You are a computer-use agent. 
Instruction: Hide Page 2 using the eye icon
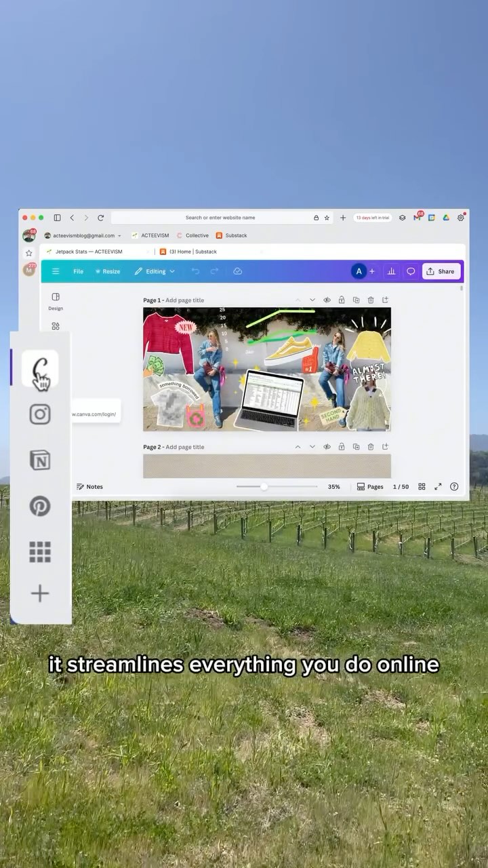click(327, 447)
